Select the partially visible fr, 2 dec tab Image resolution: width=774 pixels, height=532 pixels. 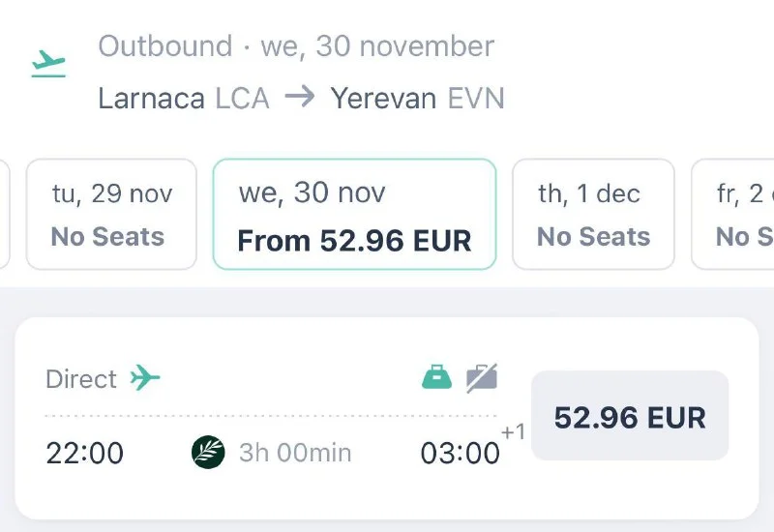coord(735,214)
